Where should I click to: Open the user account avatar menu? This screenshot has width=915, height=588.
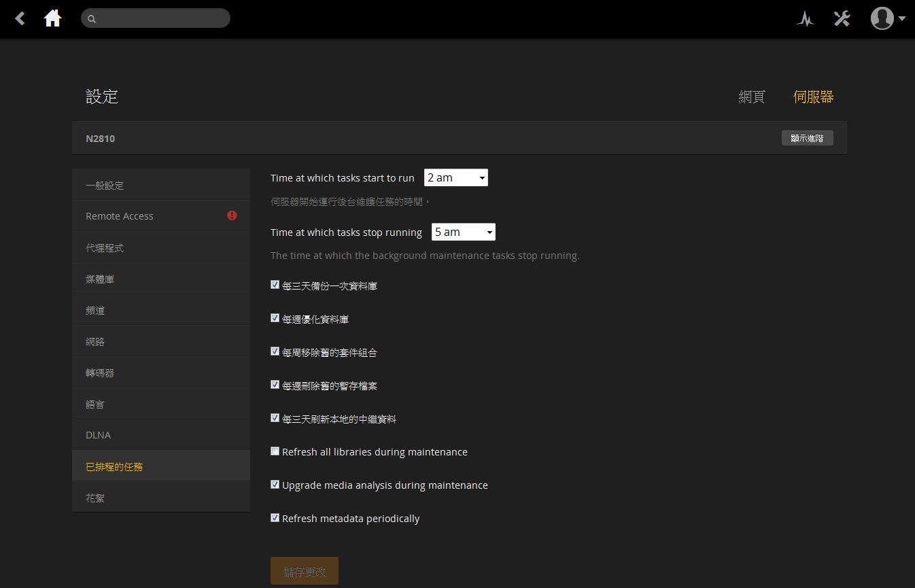(882, 18)
